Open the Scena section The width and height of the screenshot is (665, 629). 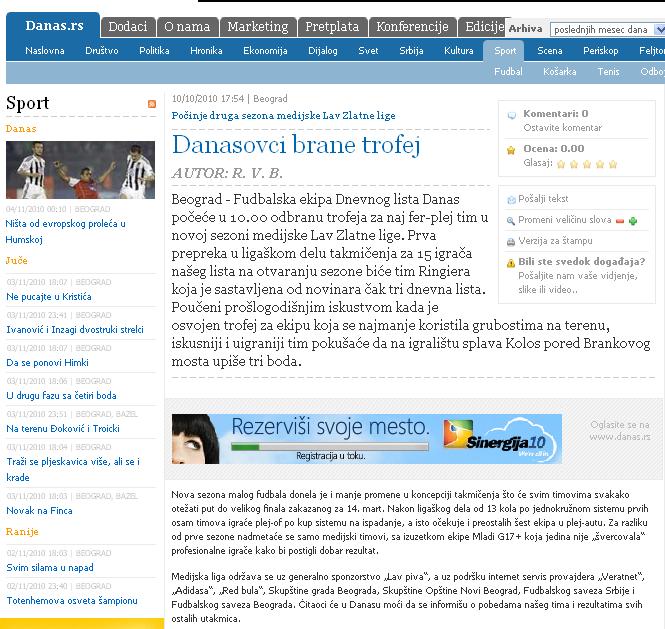point(550,51)
